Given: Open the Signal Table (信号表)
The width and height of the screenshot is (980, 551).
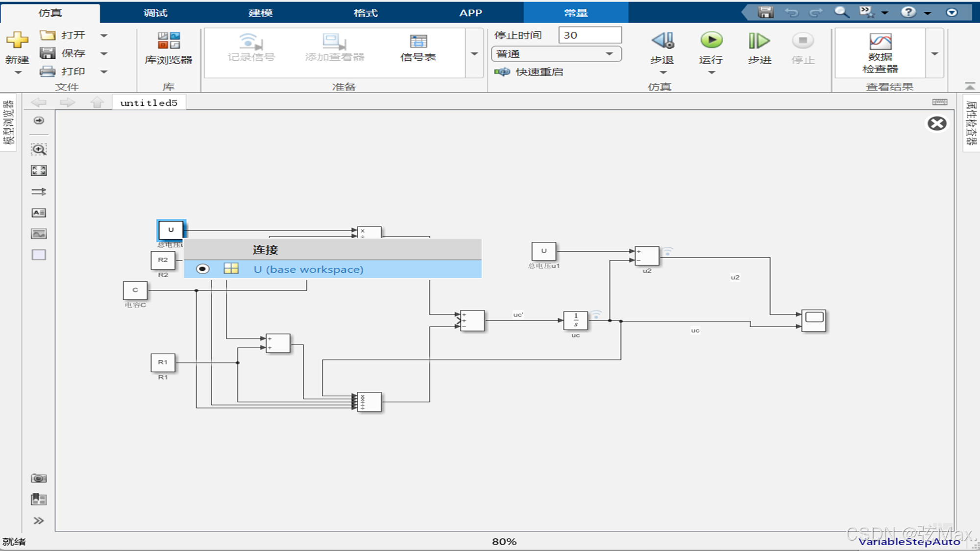Looking at the screenshot, I should 418,48.
